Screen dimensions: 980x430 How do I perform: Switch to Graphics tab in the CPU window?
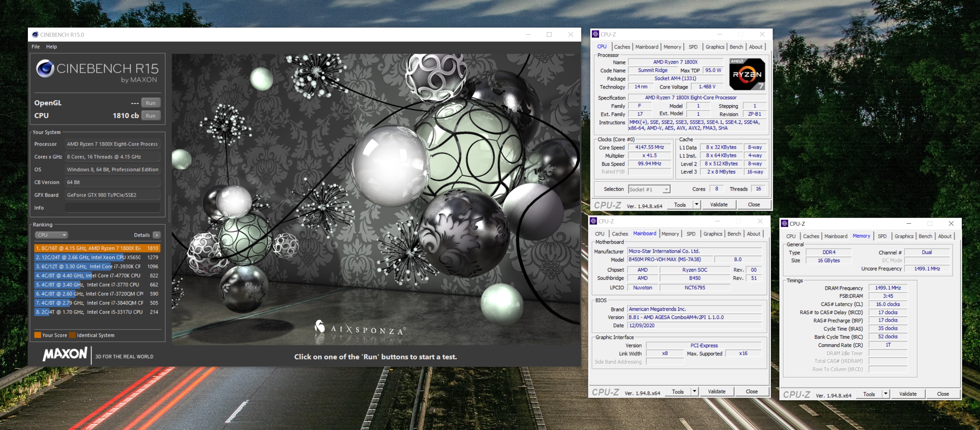pos(714,47)
